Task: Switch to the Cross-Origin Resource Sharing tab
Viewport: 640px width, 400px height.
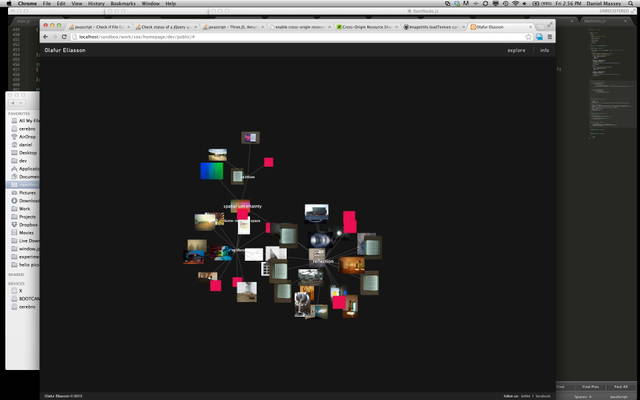Action: pyautogui.click(x=365, y=27)
